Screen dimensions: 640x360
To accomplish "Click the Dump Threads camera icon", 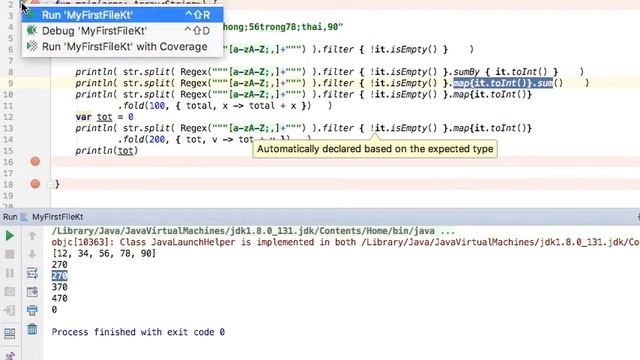I will pos(9,291).
